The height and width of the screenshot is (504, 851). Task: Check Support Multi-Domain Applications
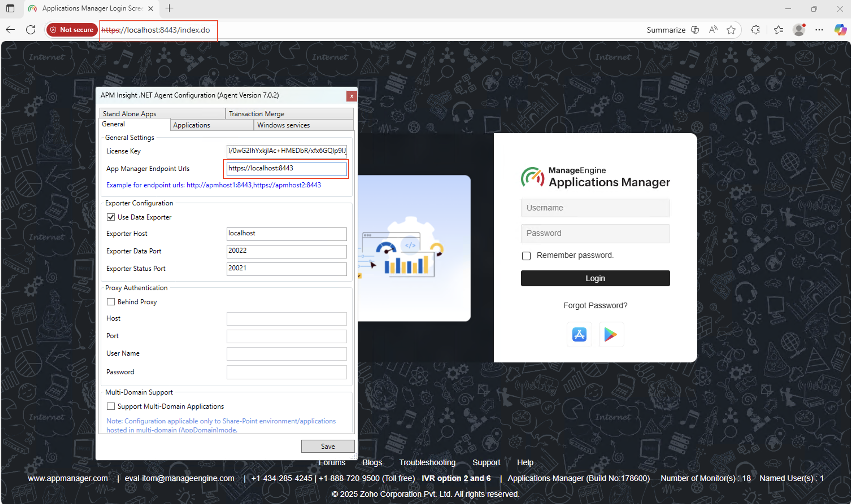tap(111, 406)
